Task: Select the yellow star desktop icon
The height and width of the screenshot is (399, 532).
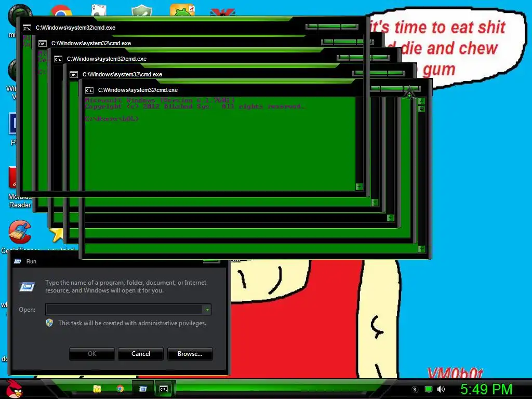Action: coord(56,235)
